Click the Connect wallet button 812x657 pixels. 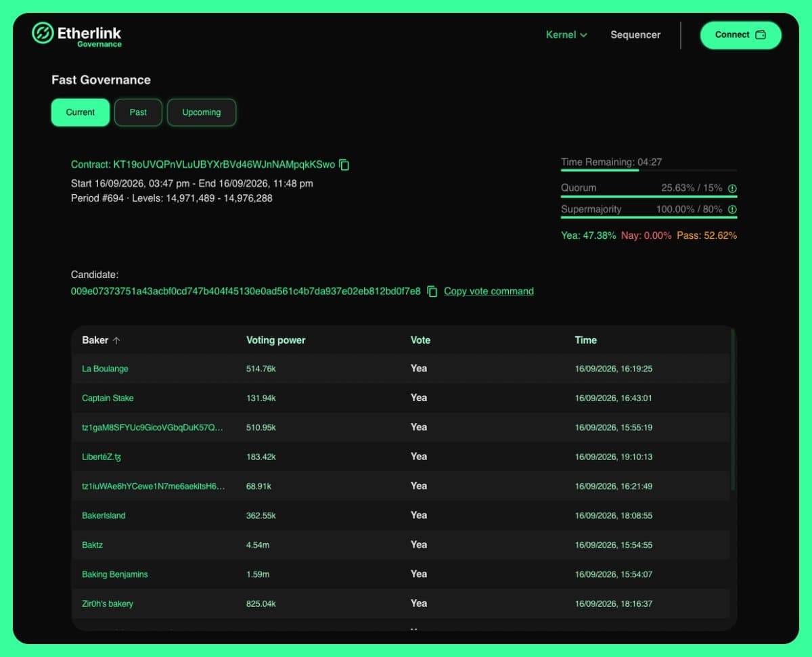pos(740,35)
